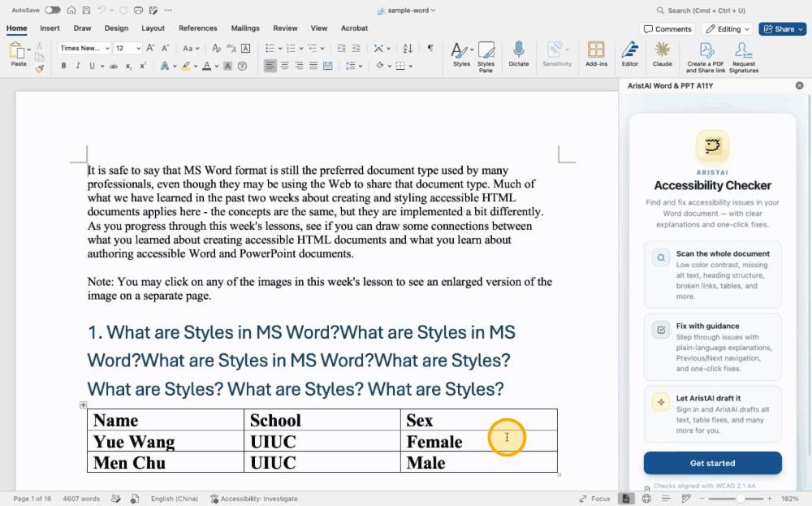Switch to the References tab
The height and width of the screenshot is (506, 812).
coord(198,28)
